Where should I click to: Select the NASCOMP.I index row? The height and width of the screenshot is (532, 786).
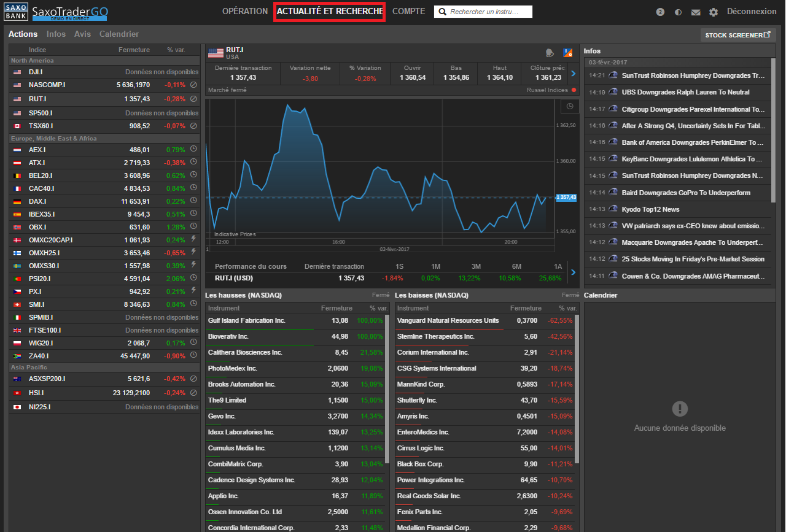(104, 85)
